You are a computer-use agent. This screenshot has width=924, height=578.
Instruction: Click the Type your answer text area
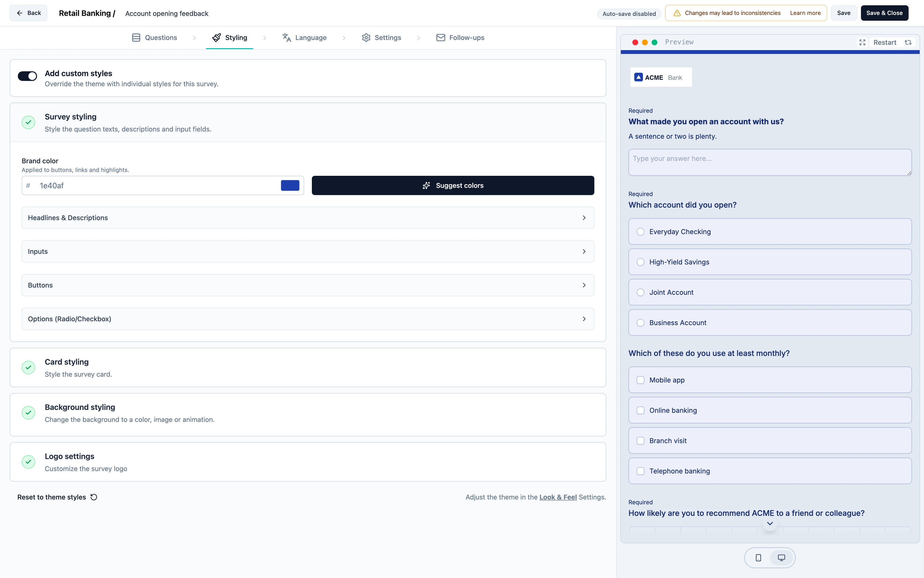[770, 163]
